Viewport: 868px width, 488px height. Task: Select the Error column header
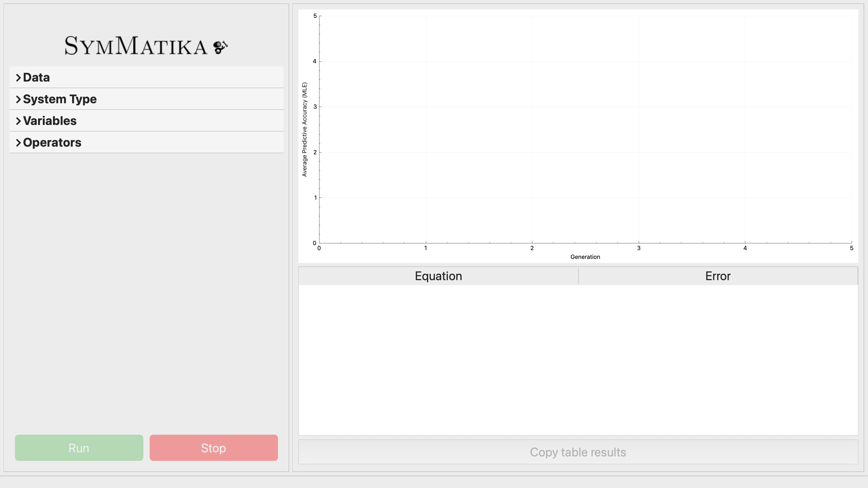[718, 276]
